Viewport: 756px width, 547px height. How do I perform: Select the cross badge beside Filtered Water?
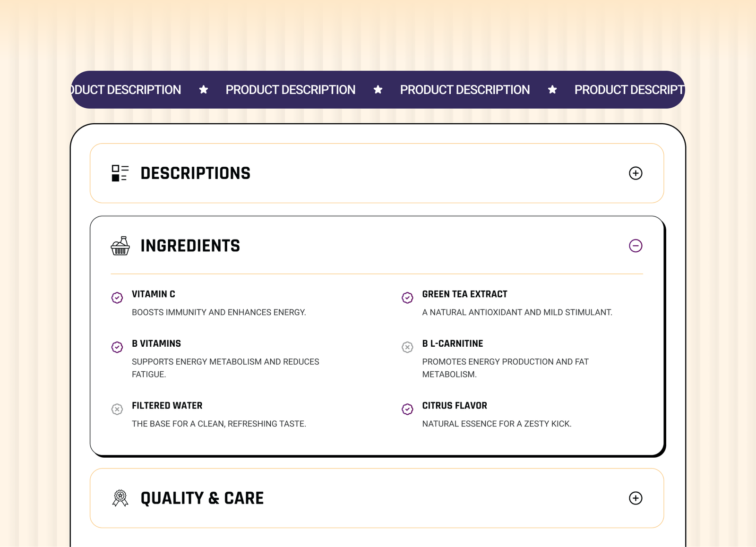(x=117, y=409)
